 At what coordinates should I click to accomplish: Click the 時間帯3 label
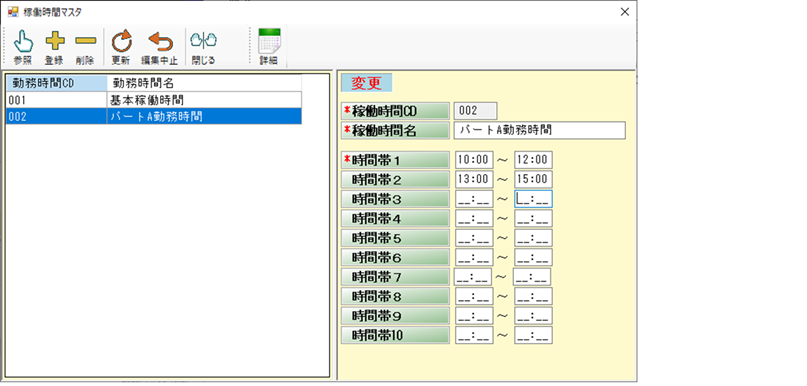click(395, 199)
